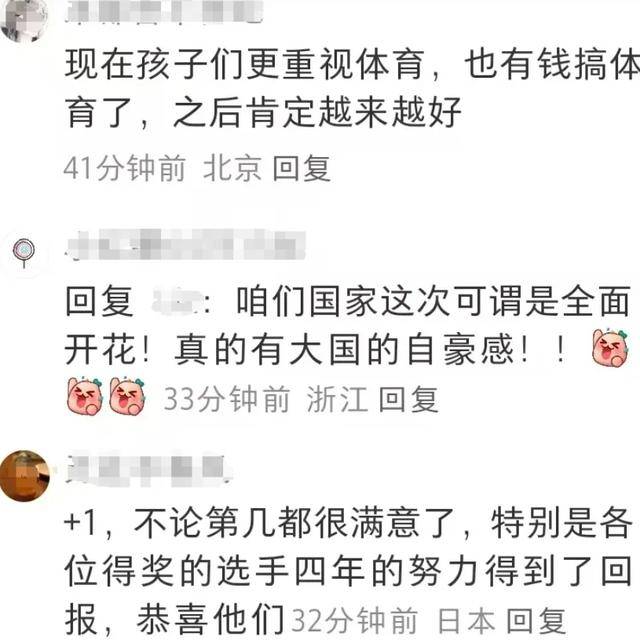
Task: Open the brown avatar of third commenter
Action: 24,476
